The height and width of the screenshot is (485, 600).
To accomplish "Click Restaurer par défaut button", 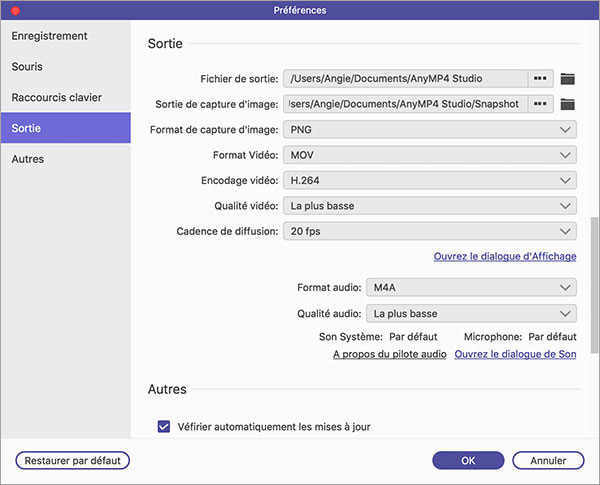I will pyautogui.click(x=73, y=461).
